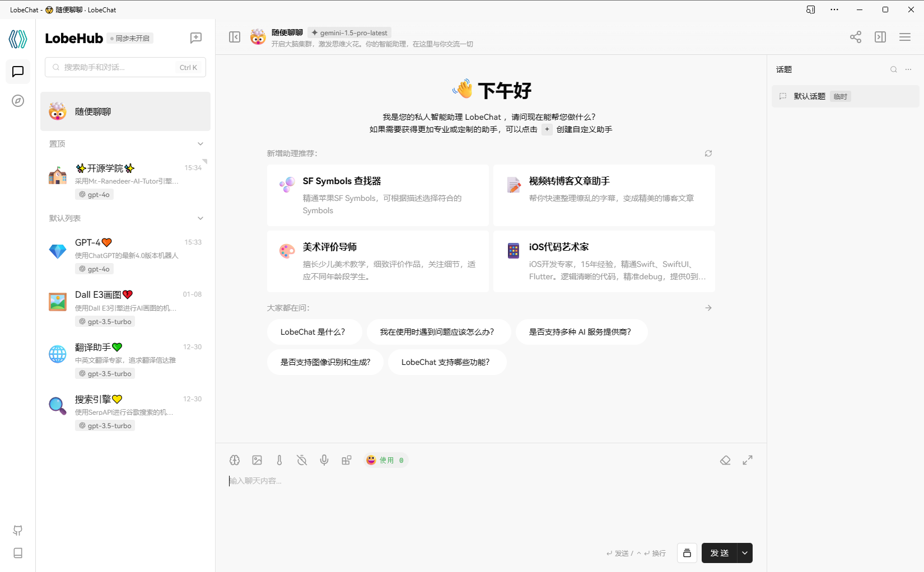Open the Chat section in the sidebar

(x=18, y=71)
